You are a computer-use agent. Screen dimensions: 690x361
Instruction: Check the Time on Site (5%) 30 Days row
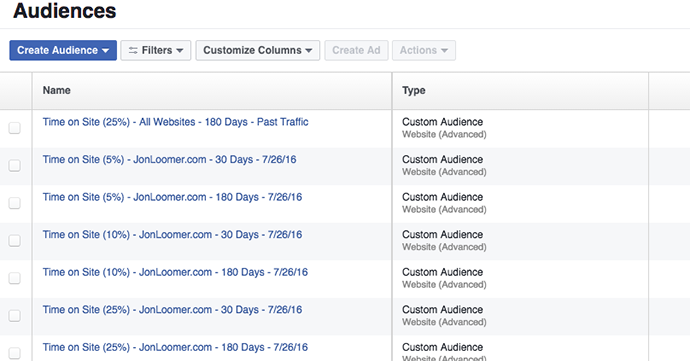15,165
